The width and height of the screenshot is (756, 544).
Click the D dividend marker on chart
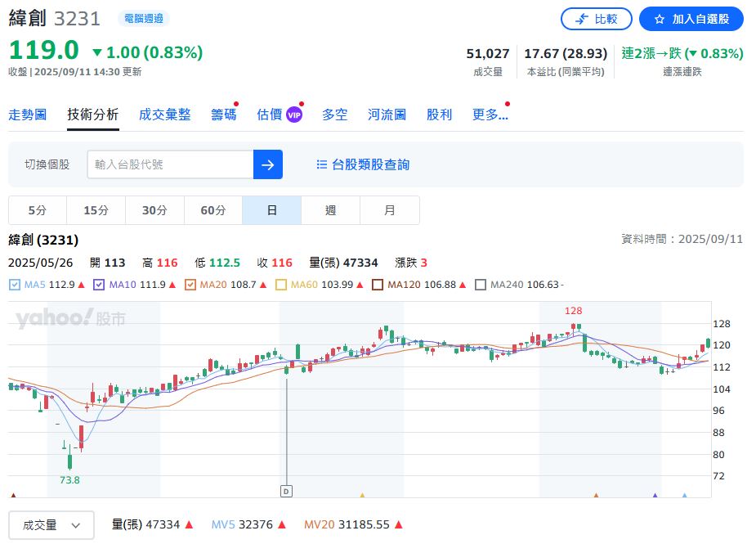[286, 491]
